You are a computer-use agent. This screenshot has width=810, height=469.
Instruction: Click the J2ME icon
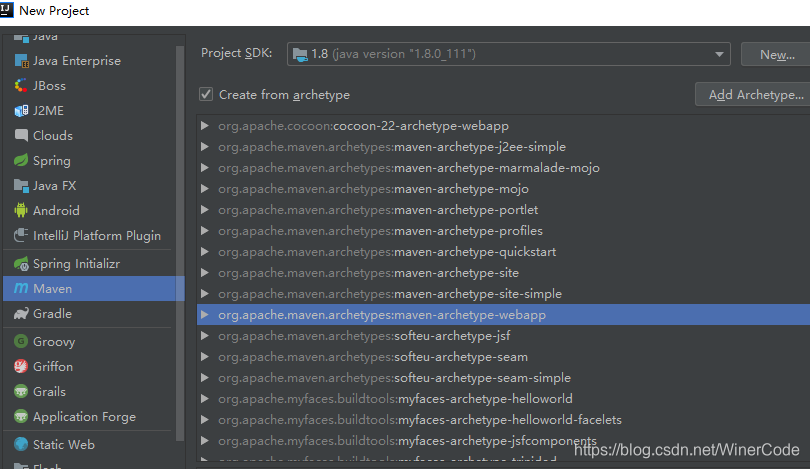(21, 111)
